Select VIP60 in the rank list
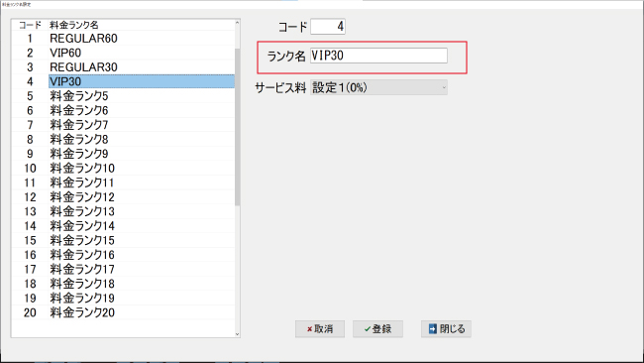Image resolution: width=644 pixels, height=363 pixels. tap(123, 53)
